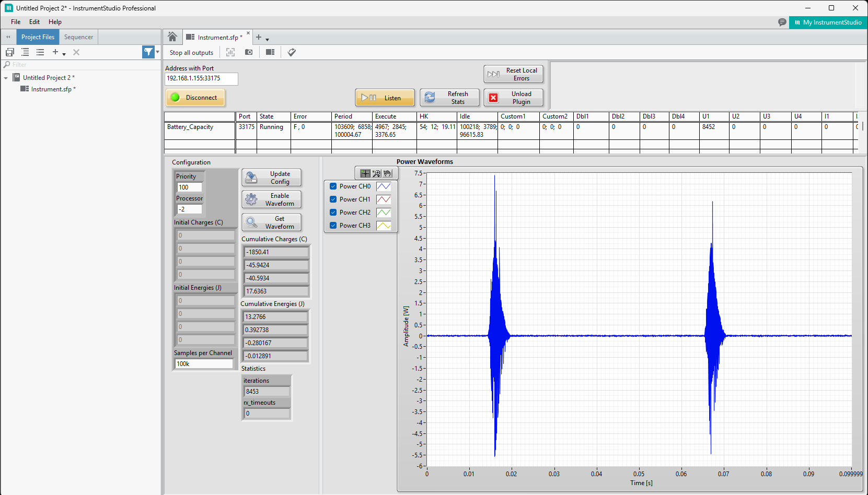
Task: Uncheck the Power CH0 plot checkbox
Action: pos(333,186)
